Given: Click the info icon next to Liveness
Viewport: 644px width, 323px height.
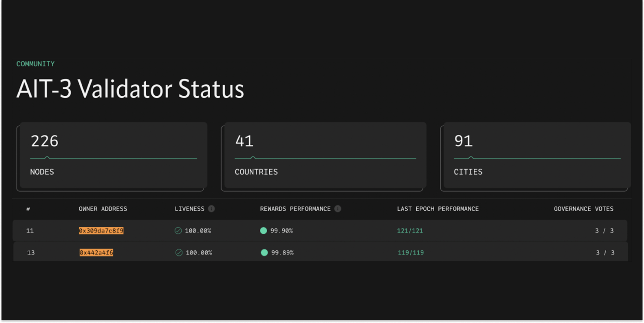Looking at the screenshot, I should coord(211,209).
